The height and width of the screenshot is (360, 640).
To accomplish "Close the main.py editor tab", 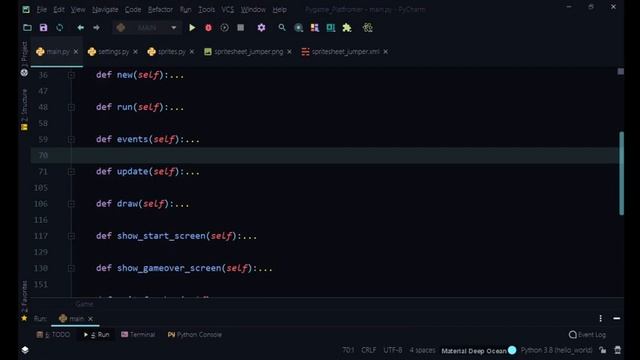I will pyautogui.click(x=76, y=52).
